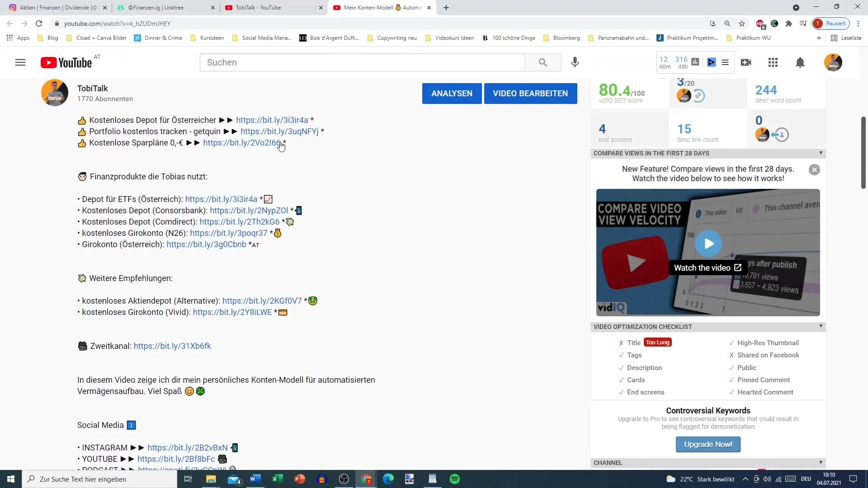Viewport: 868px width, 488px height.
Task: Click the TobiTalk channel avatar
Action: point(55,93)
